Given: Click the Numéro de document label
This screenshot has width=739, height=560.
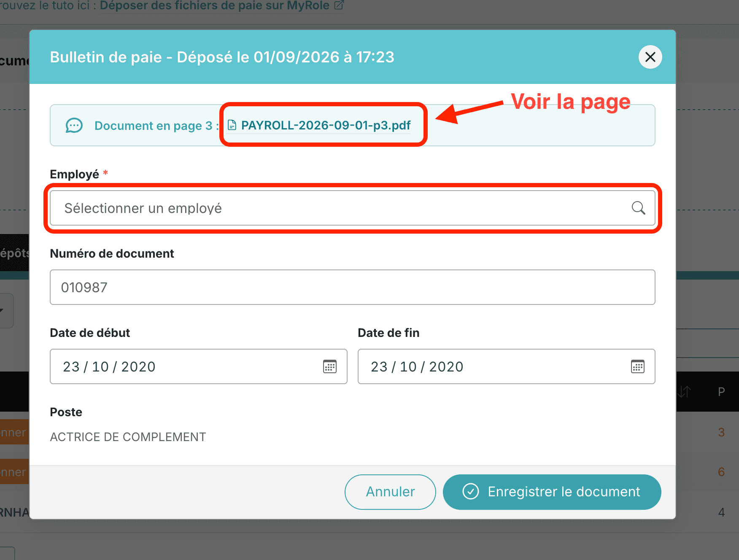Looking at the screenshot, I should point(112,253).
